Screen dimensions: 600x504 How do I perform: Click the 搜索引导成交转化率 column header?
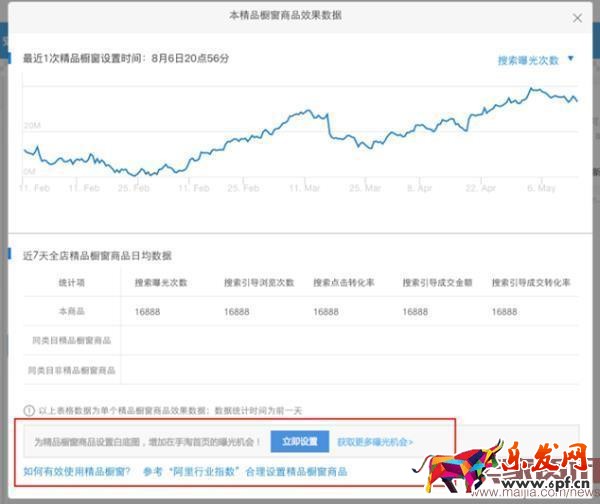pos(531,283)
